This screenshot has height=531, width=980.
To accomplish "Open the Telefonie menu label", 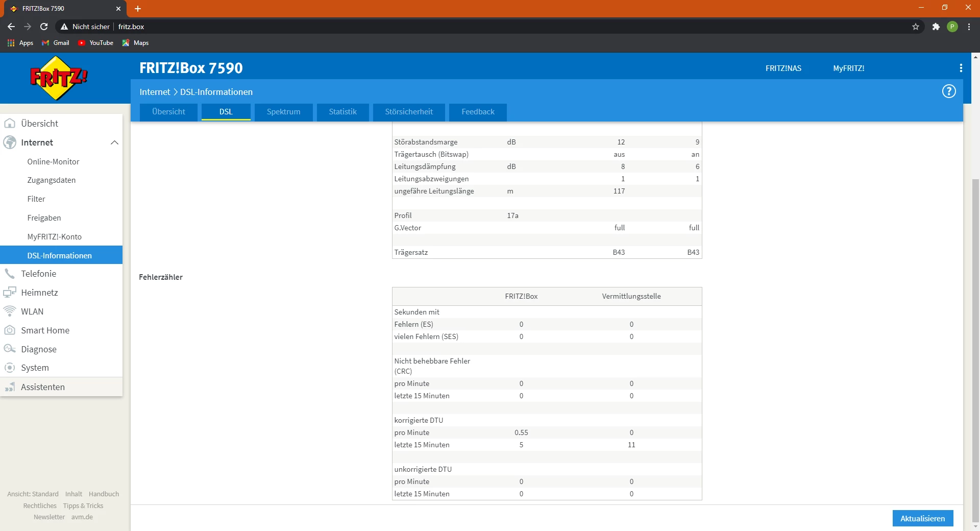I will (x=39, y=274).
